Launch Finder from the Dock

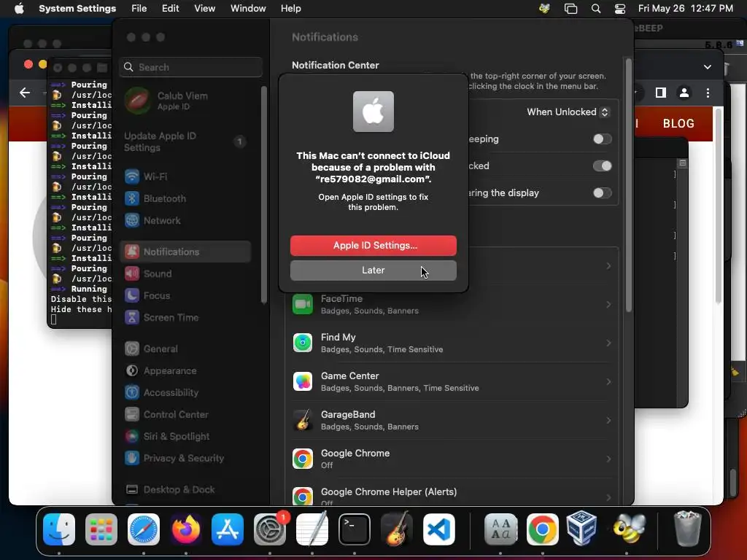59,529
